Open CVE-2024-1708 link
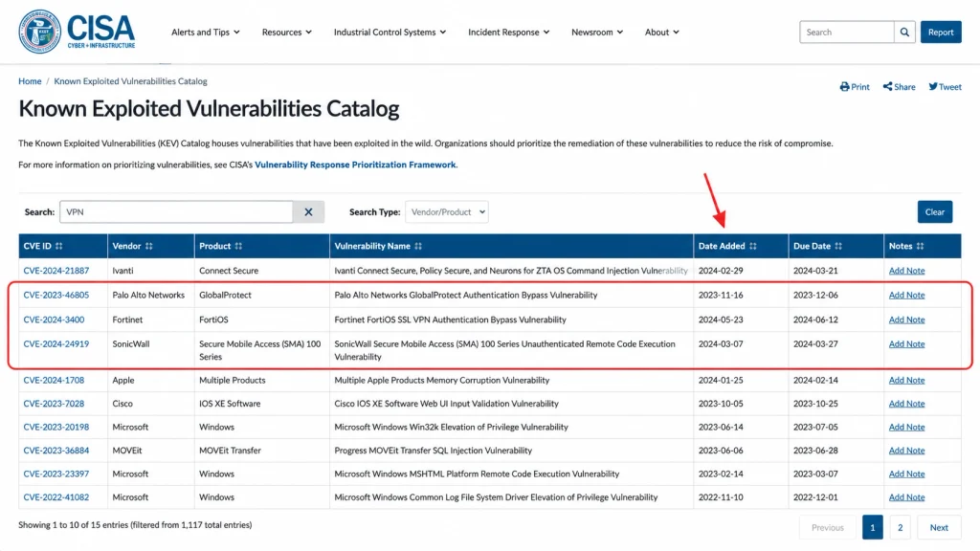The width and height of the screenshot is (980, 551). (54, 380)
